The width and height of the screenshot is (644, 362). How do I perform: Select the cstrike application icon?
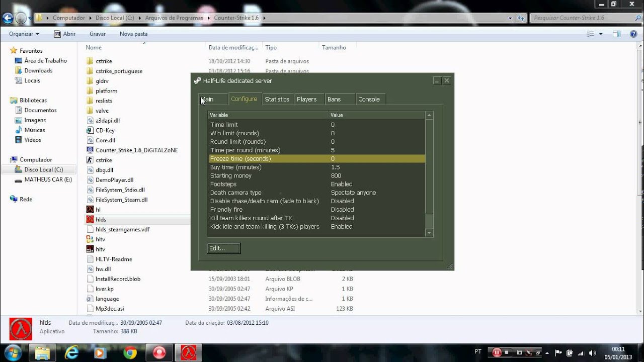point(90,160)
